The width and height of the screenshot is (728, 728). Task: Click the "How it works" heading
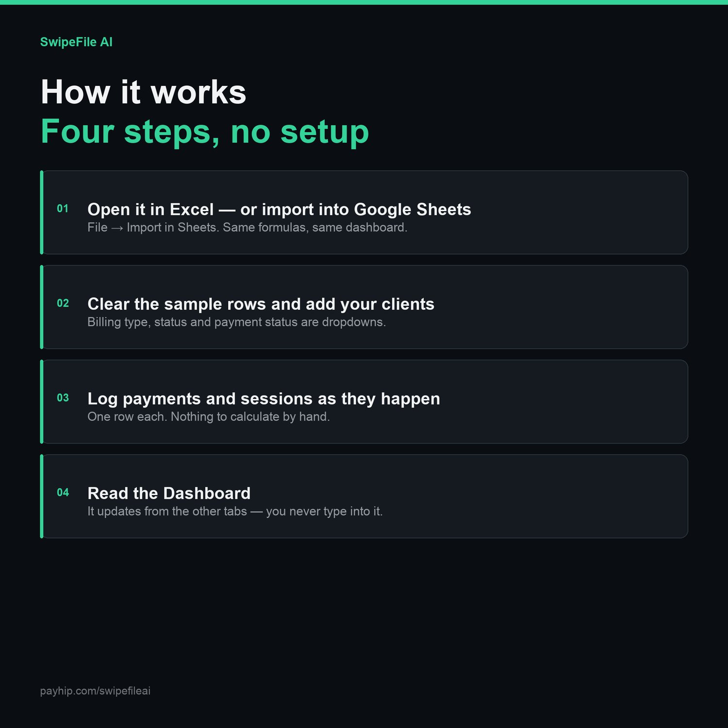coord(144,92)
